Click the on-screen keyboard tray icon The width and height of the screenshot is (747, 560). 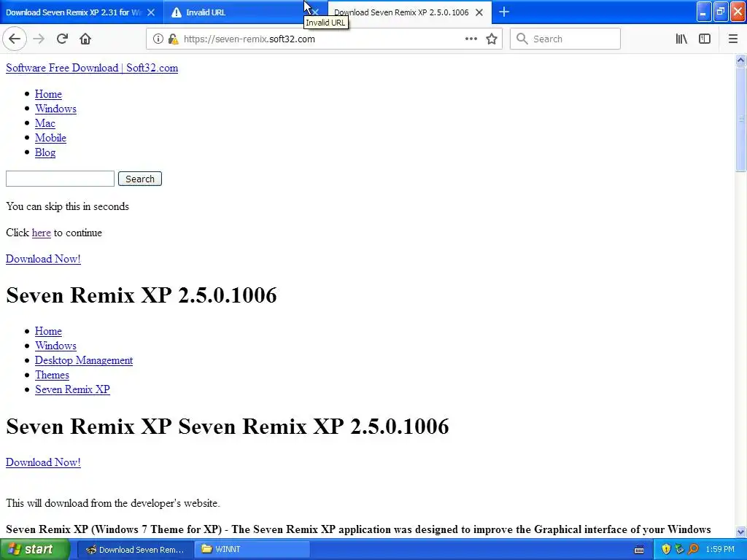tap(639, 550)
